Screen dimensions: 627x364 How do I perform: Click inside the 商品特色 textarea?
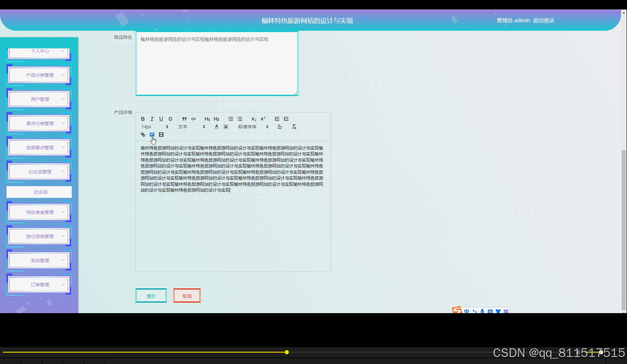pos(217,64)
